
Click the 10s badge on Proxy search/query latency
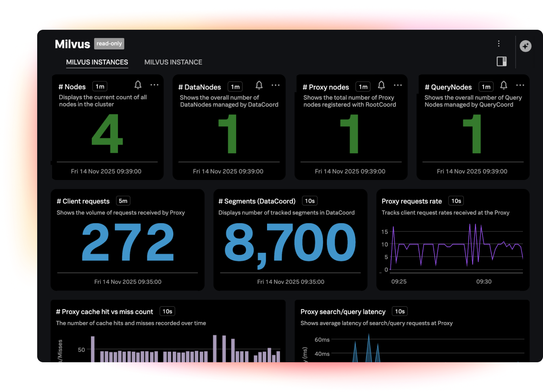400,311
